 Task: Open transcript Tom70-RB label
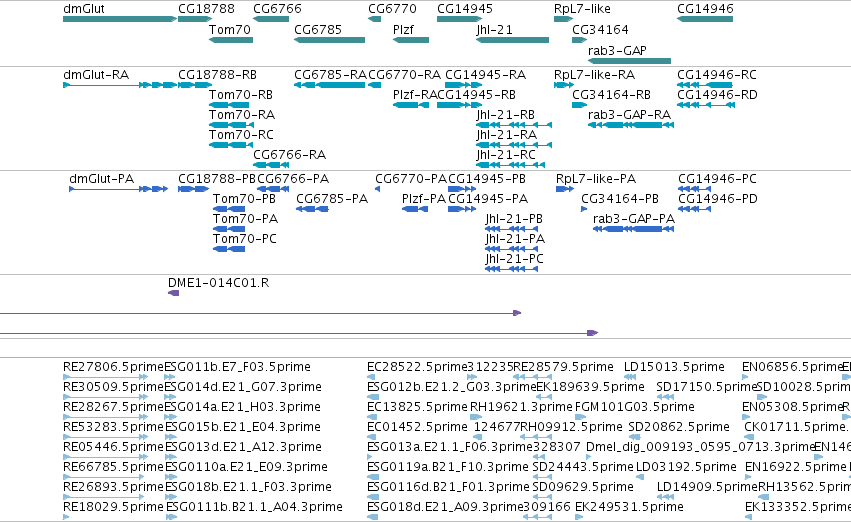point(240,95)
